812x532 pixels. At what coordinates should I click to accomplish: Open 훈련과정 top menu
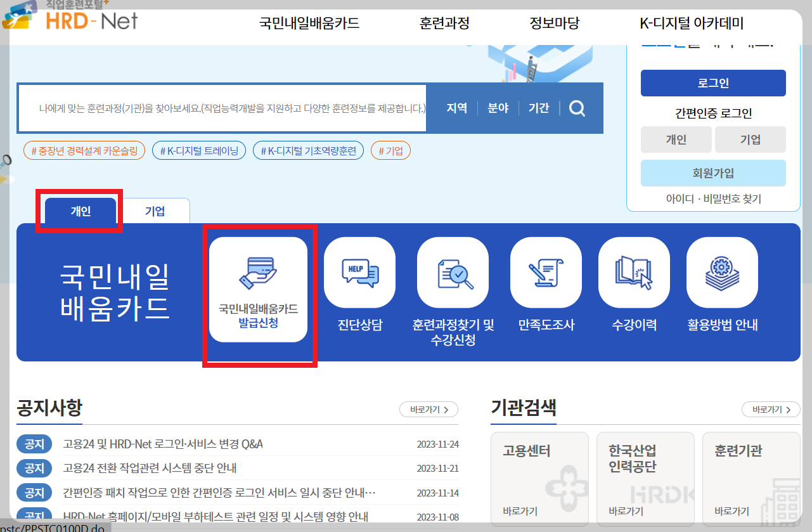tap(444, 24)
